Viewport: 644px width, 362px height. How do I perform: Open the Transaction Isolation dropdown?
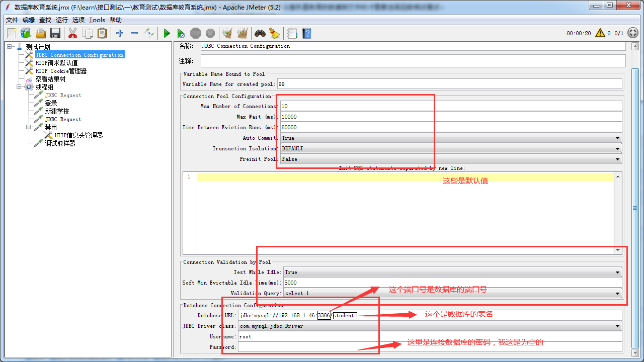tap(451, 148)
